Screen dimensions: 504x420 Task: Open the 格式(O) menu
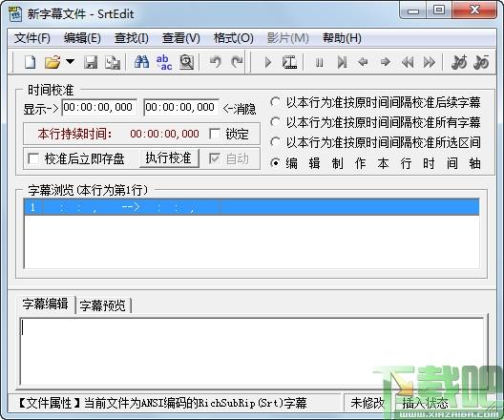[x=234, y=38]
